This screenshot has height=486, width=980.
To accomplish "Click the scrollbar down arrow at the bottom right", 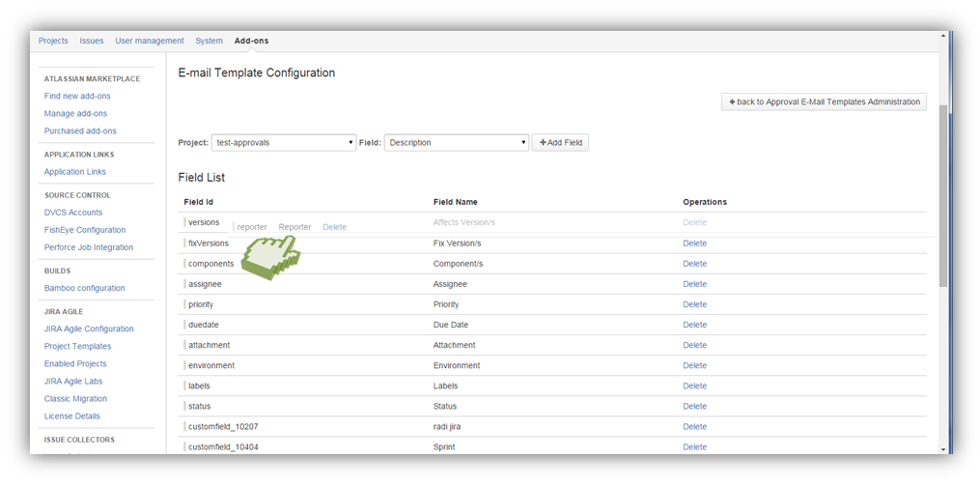I will (x=943, y=448).
